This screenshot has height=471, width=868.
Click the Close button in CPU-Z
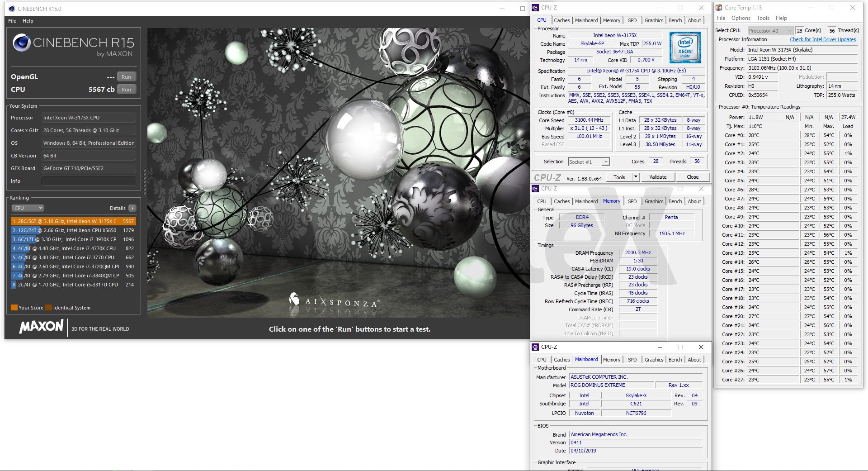pos(693,177)
